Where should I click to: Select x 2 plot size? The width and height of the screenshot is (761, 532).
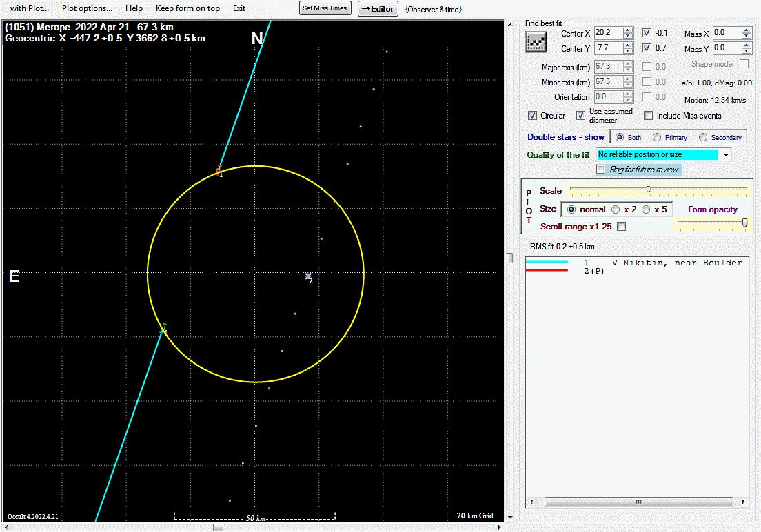click(x=616, y=209)
